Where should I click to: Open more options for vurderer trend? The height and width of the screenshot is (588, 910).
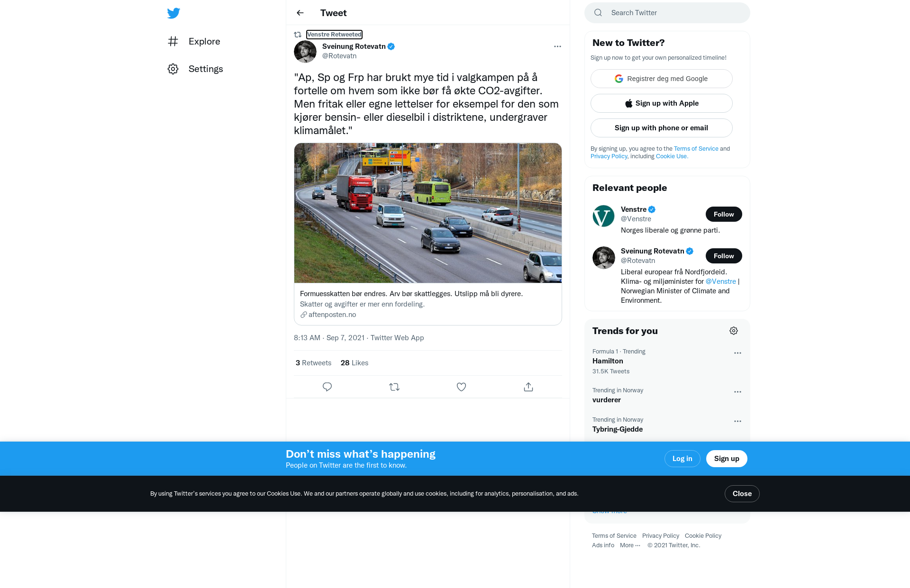737,392
